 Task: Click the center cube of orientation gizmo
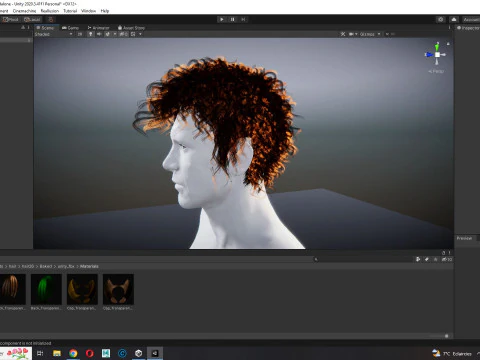coord(437,55)
